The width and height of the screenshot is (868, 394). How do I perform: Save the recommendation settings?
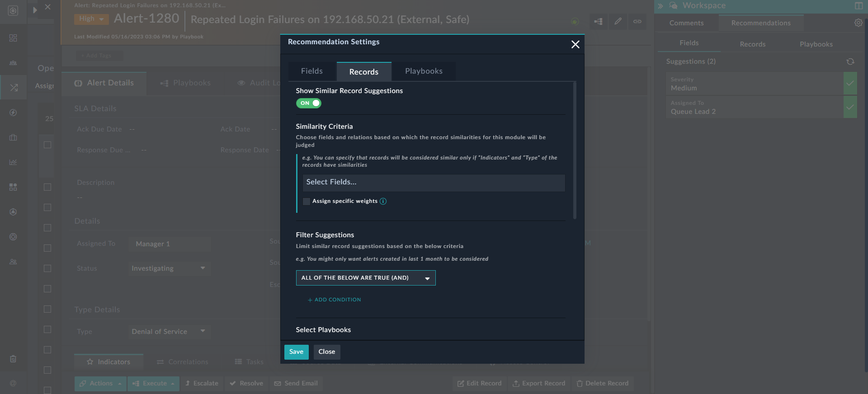pos(296,352)
